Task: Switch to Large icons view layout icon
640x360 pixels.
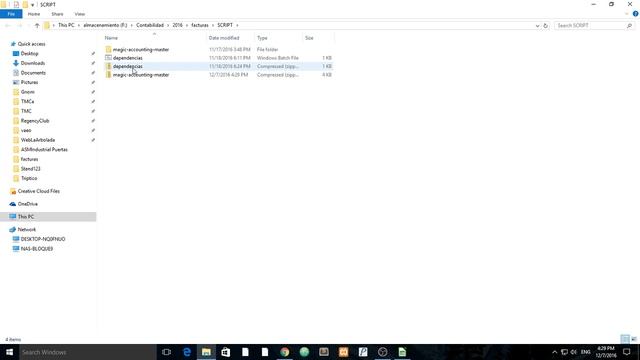Action: click(x=634, y=339)
